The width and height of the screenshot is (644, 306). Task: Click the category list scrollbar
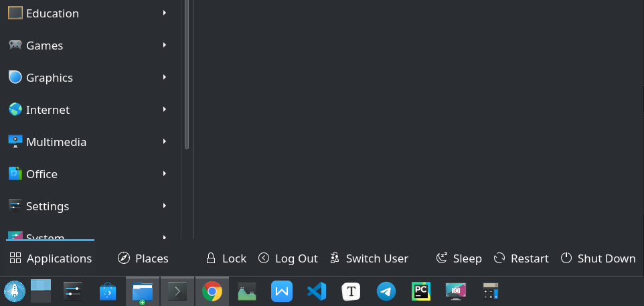(x=187, y=74)
